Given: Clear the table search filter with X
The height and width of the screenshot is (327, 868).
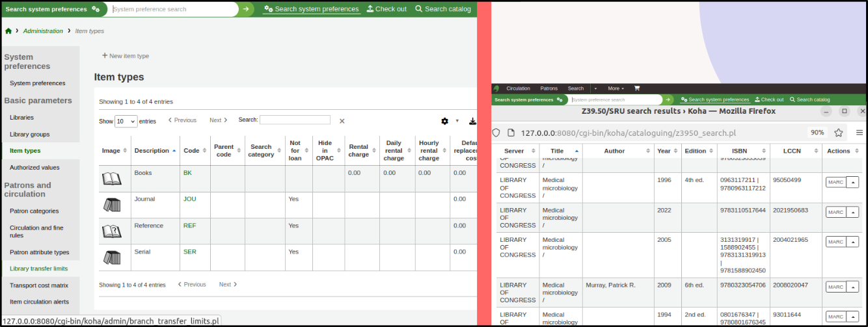Looking at the screenshot, I should (342, 121).
